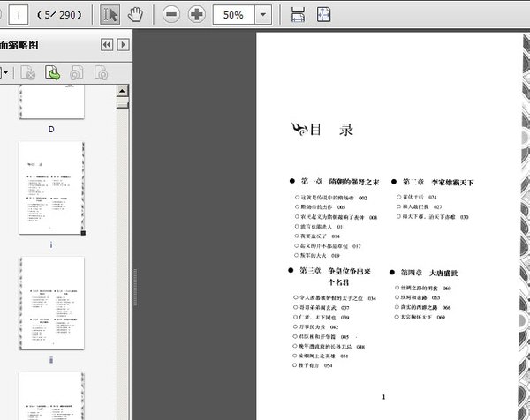Select thumbnail of page ii
530x420 pixels.
52,304
